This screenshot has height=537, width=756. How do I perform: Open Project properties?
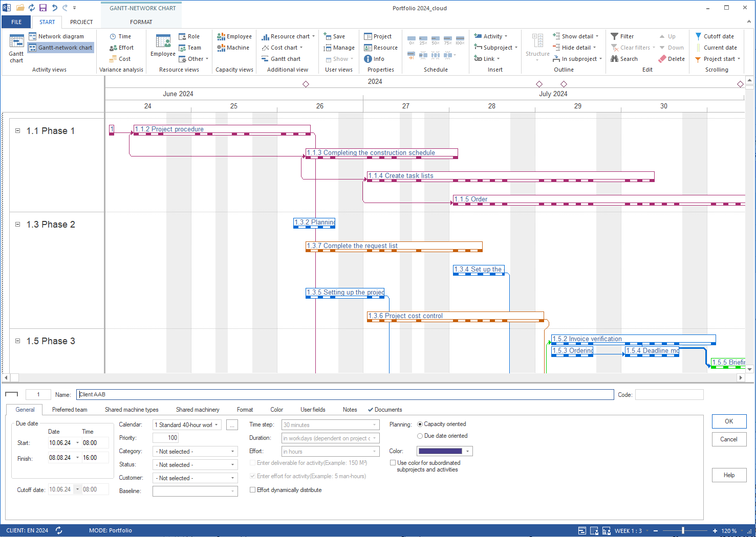[378, 36]
